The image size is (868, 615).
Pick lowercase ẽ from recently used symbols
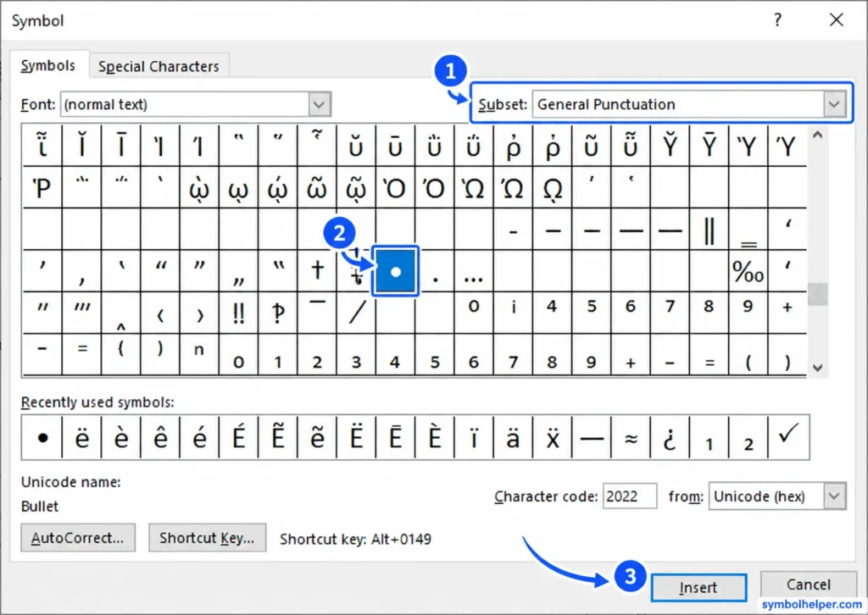tap(317, 437)
